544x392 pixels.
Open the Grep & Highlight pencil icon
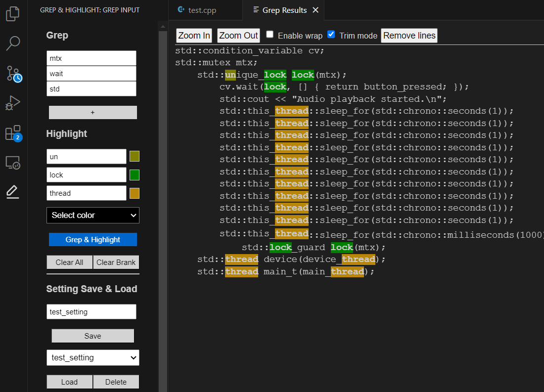tap(12, 192)
